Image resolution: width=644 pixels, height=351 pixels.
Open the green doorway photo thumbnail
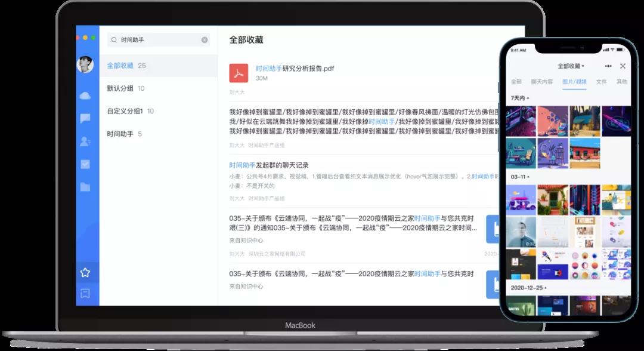pyautogui.click(x=553, y=200)
